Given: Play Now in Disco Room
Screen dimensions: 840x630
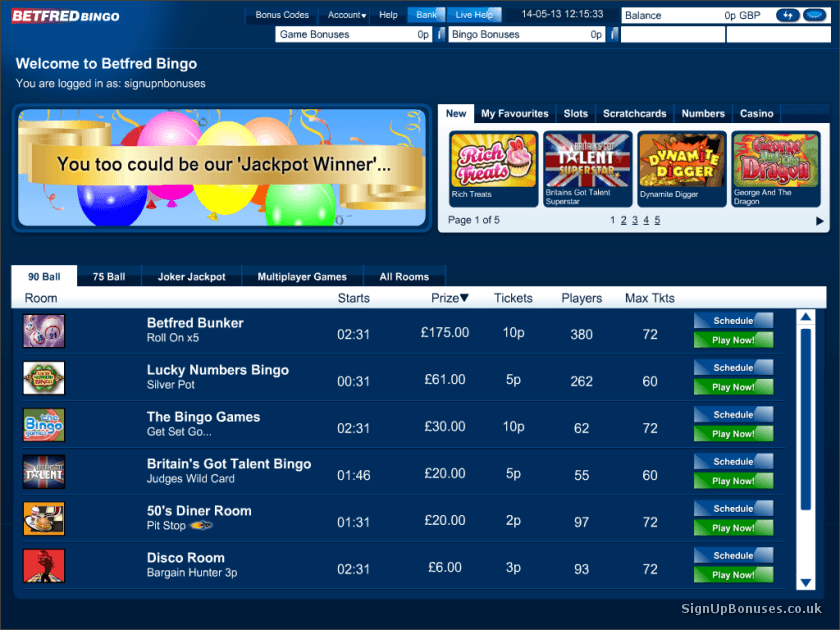Looking at the screenshot, I should (733, 574).
